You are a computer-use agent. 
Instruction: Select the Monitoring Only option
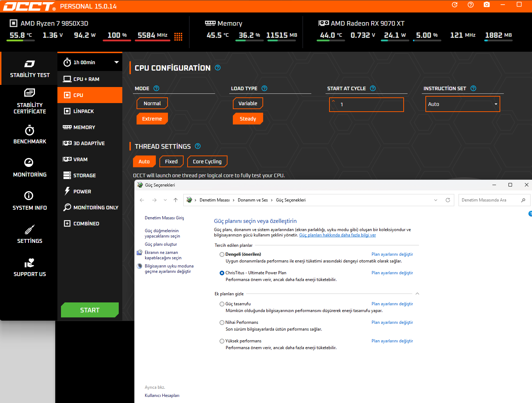click(90, 208)
